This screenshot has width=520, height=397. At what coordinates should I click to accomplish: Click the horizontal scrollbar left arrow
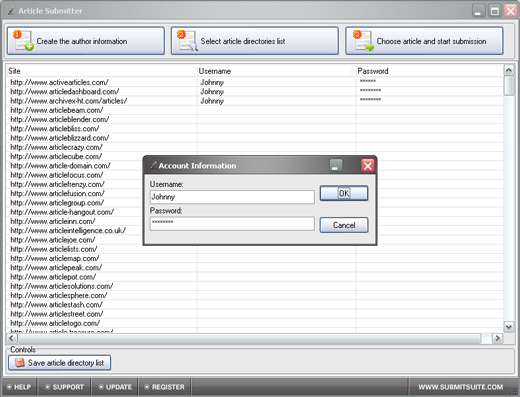(11, 338)
